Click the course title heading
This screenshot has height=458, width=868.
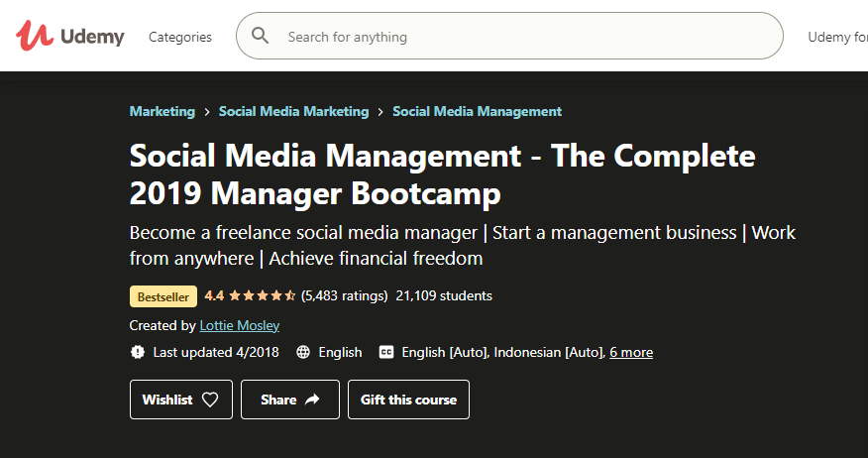(x=442, y=174)
